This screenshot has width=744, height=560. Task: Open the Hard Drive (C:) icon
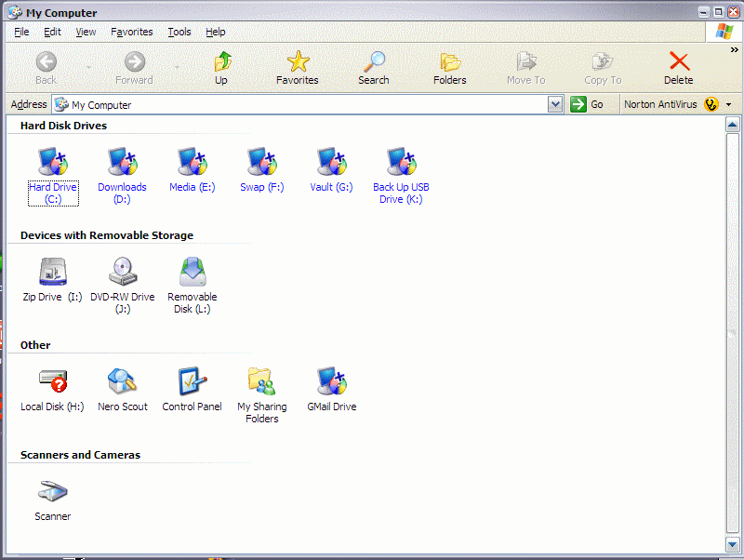(53, 161)
